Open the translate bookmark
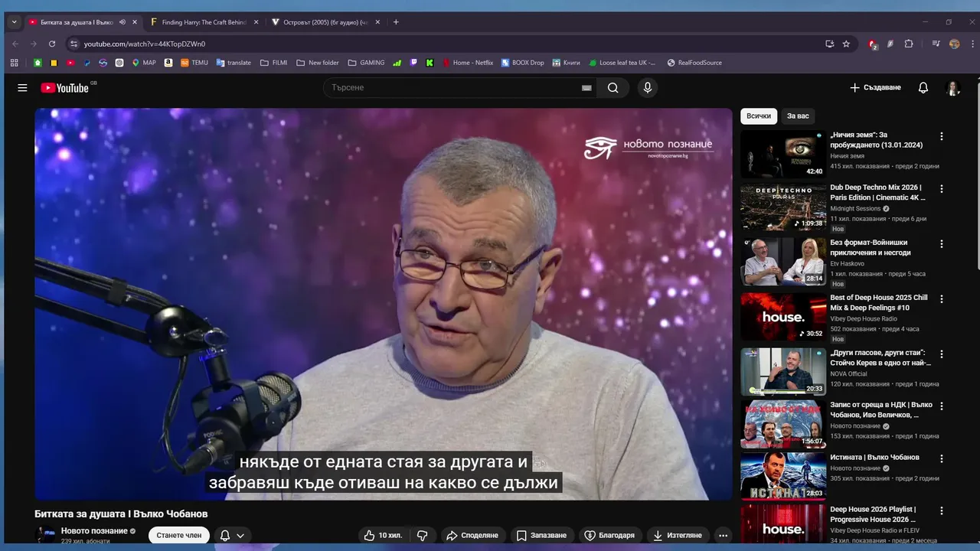The width and height of the screenshot is (980, 551). point(234,63)
